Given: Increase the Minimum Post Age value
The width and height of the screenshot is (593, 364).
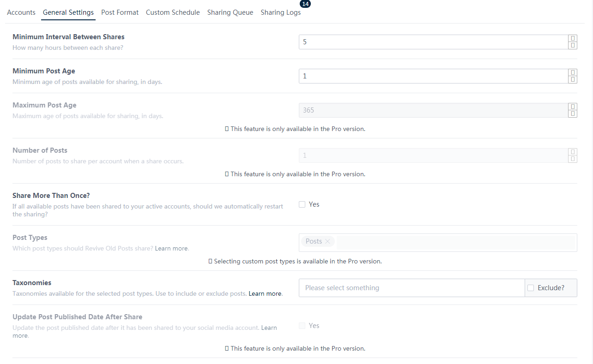Looking at the screenshot, I should (573, 73).
